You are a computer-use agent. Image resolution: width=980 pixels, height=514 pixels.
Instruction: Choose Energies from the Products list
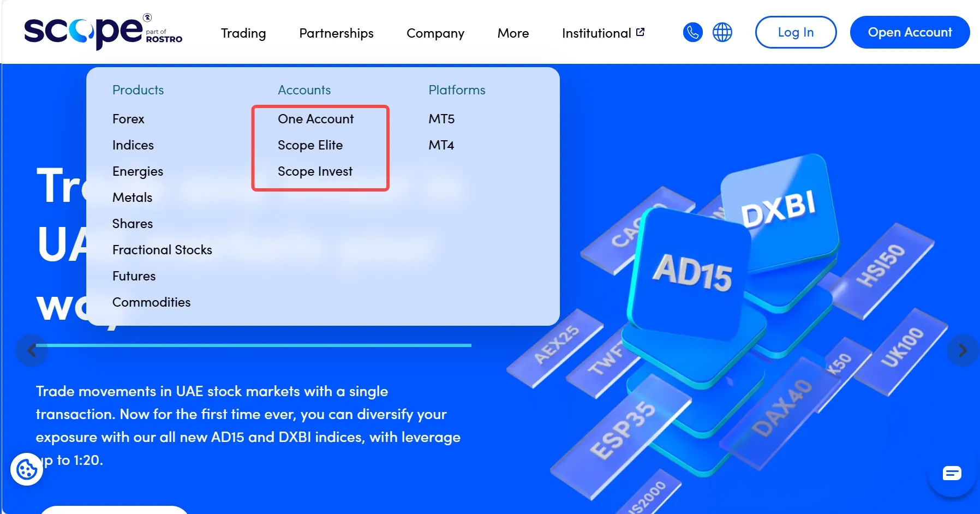[138, 171]
